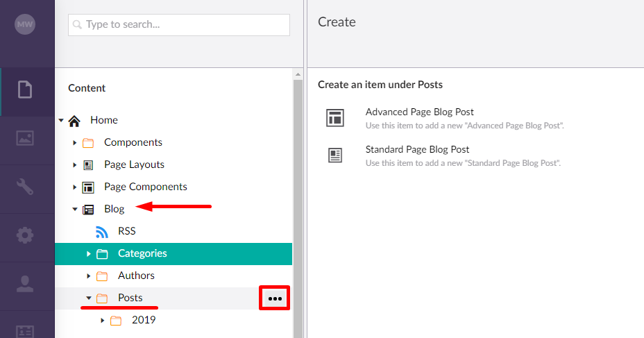
Task: Collapse the Blog tree node
Action: [x=75, y=209]
